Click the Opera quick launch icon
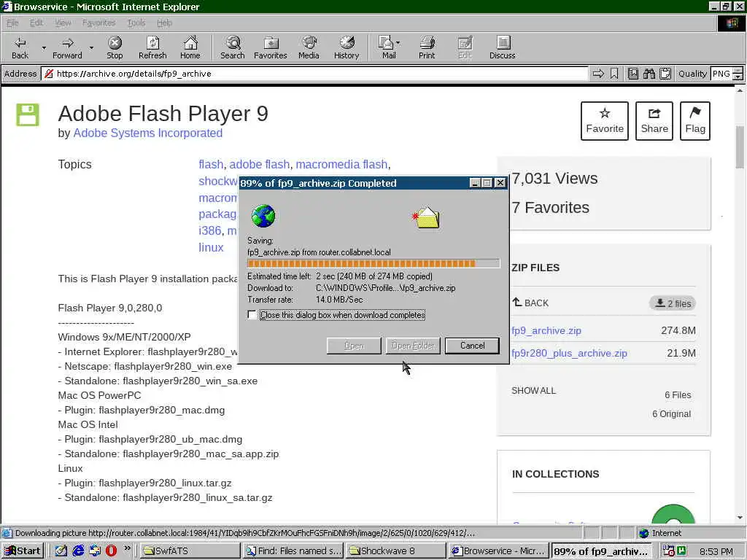The width and height of the screenshot is (747, 560). tap(111, 551)
